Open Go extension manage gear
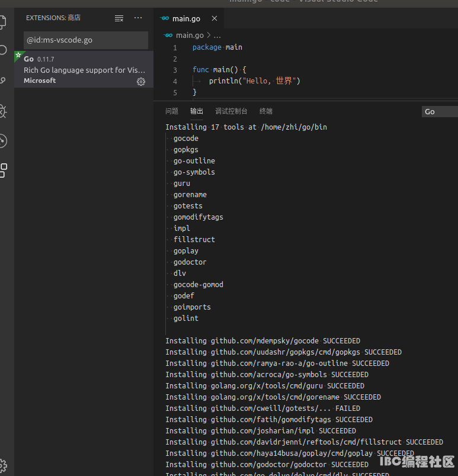Image resolution: width=458 pixels, height=476 pixels. (x=141, y=82)
